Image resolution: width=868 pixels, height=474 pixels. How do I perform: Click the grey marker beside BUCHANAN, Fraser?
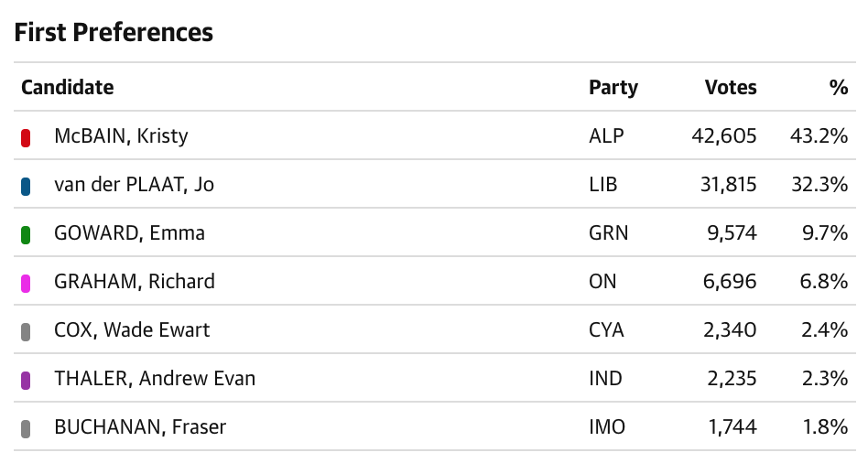pos(26,428)
